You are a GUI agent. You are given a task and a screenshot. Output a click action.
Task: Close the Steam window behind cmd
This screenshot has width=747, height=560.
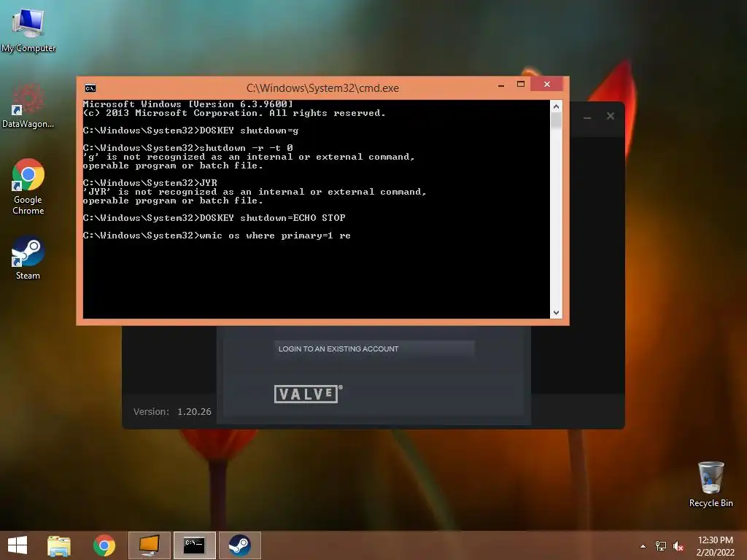(611, 116)
